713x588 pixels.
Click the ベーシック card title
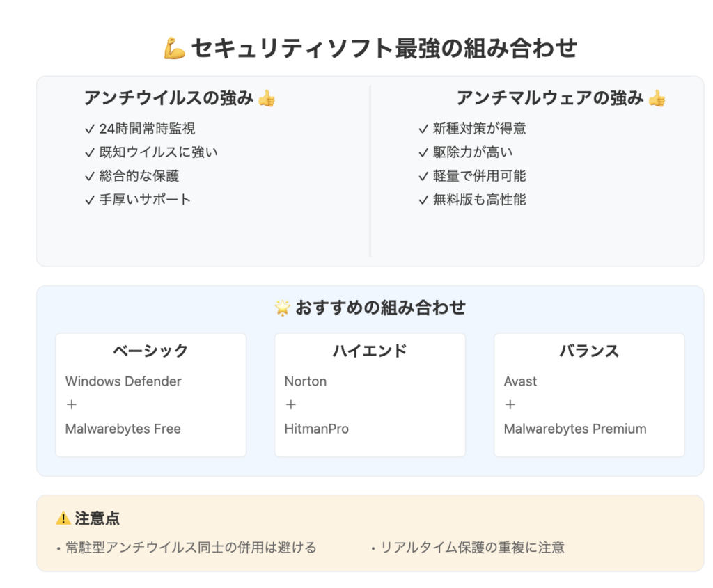tap(150, 351)
